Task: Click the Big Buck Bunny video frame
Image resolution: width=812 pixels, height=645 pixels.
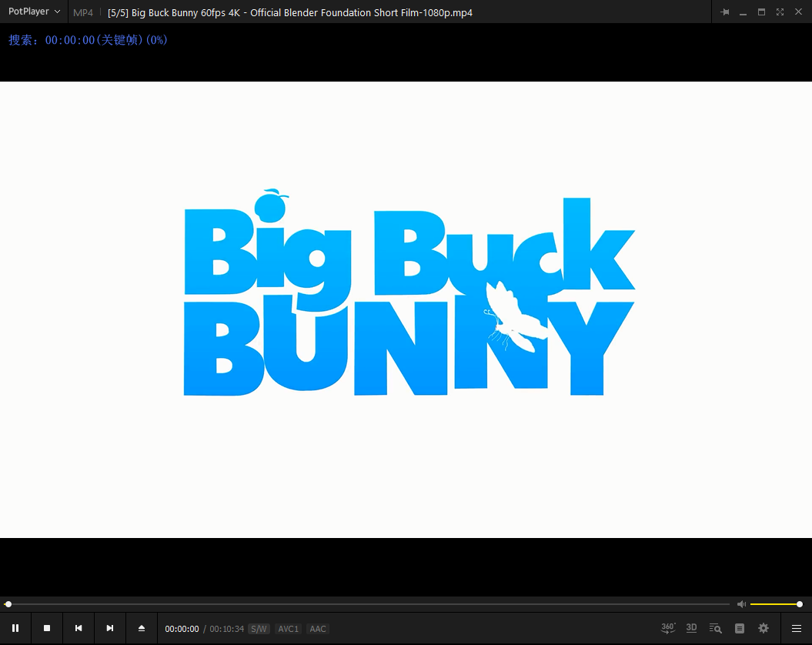Action: coord(406,310)
